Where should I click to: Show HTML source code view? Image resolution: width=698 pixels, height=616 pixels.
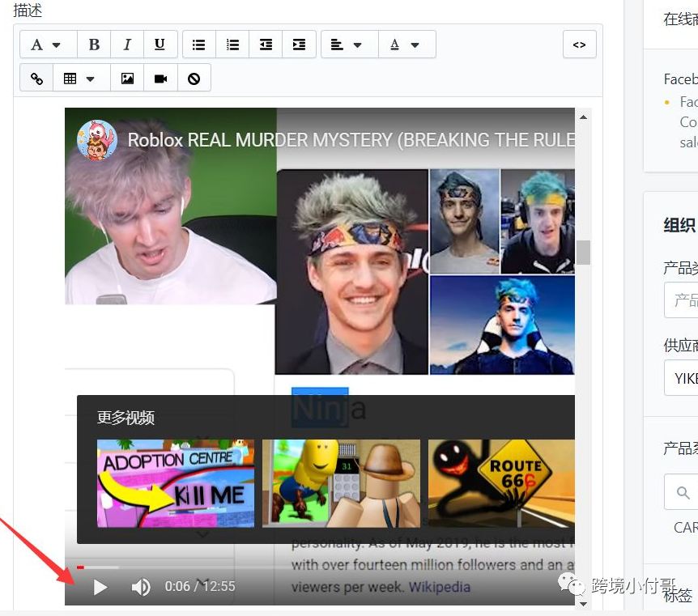(579, 45)
